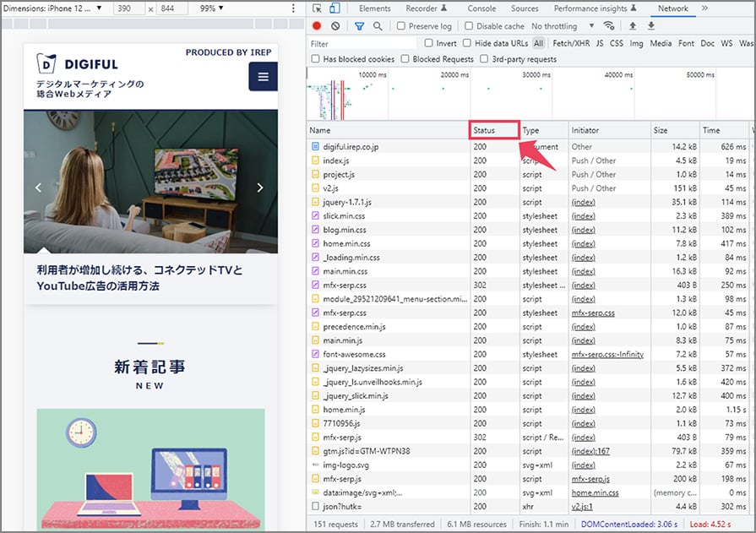Open the No throttling dropdown
Viewport: 756px width, 533px height.
click(563, 26)
